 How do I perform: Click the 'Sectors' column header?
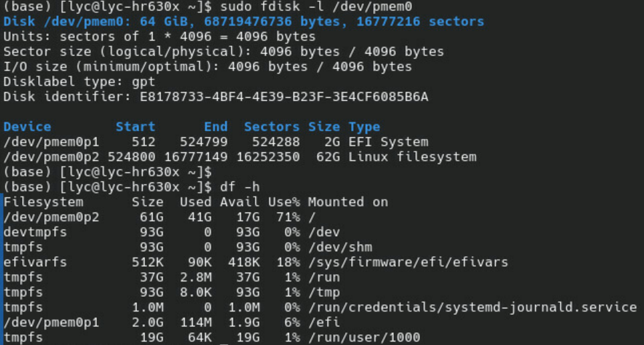[x=272, y=126]
